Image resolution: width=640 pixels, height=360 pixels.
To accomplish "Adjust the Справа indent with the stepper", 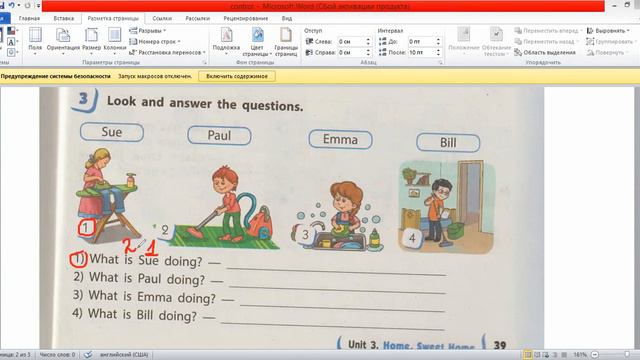I will click(368, 52).
